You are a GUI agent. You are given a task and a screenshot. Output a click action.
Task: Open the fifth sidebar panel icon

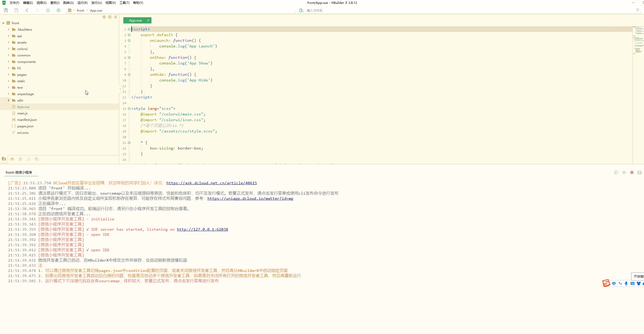(x=37, y=159)
